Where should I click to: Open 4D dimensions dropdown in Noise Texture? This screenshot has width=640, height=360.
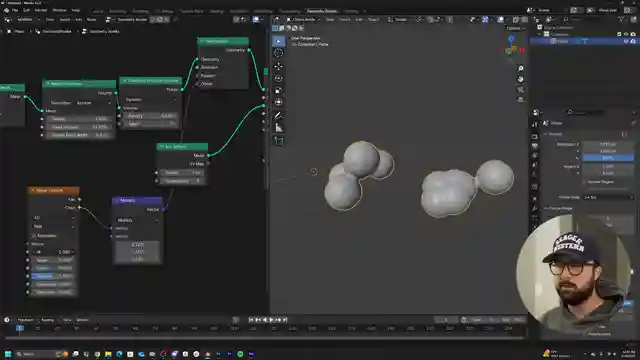53,218
